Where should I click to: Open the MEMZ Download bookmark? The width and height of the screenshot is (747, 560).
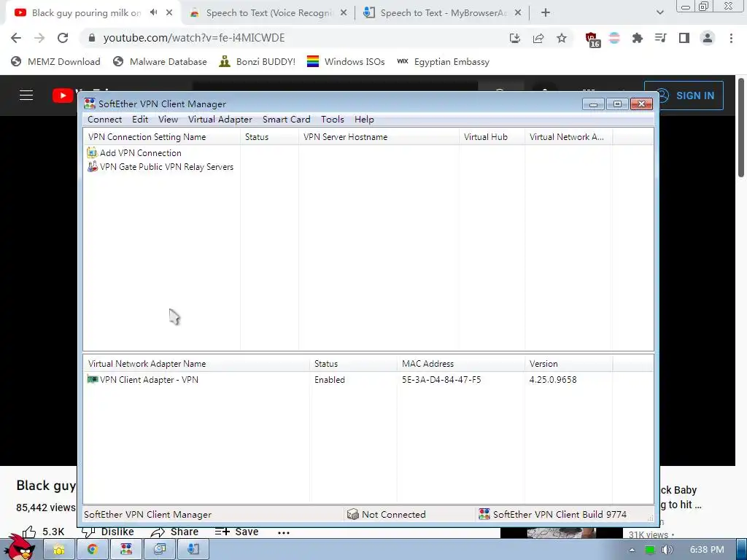(x=55, y=62)
